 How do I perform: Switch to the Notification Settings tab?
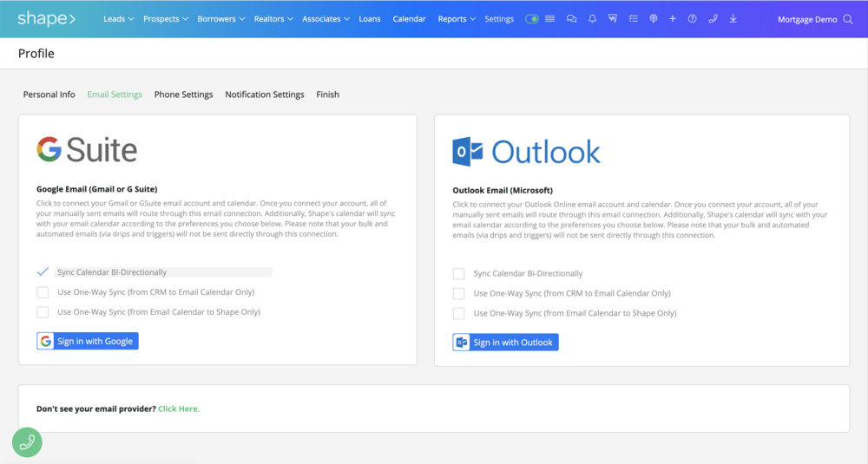(x=265, y=95)
